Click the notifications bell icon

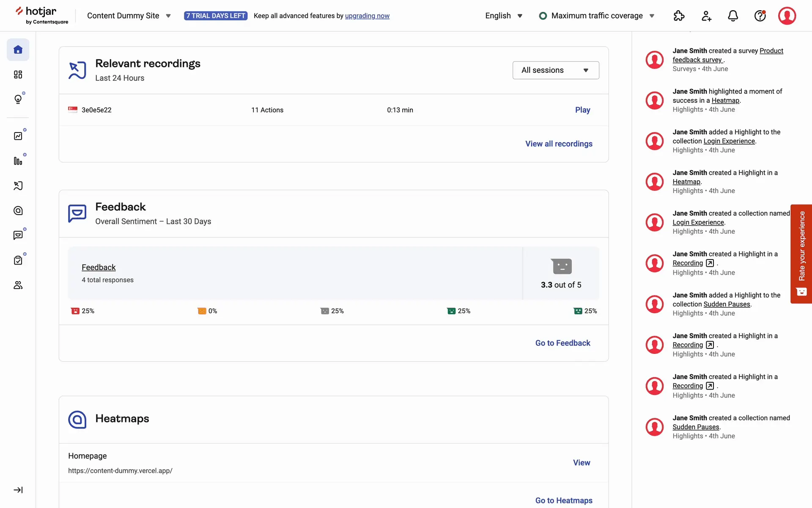pos(733,16)
